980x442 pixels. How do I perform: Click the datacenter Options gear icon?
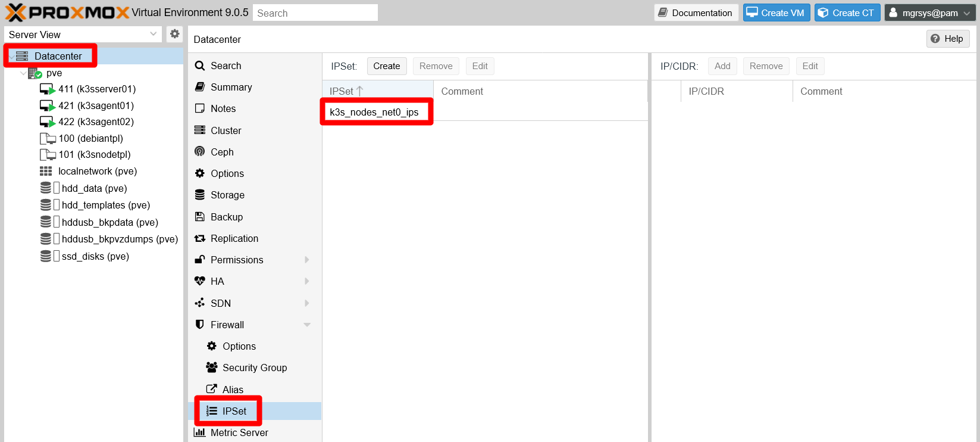point(200,173)
